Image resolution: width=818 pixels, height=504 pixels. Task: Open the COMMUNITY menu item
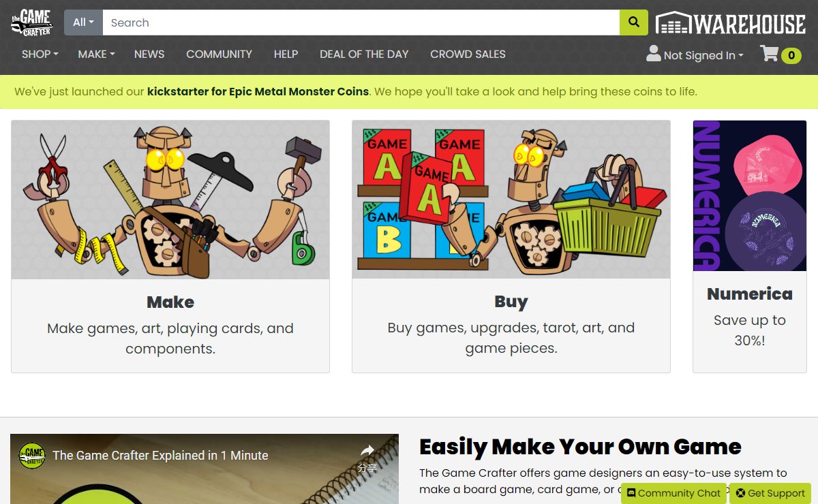coord(219,54)
